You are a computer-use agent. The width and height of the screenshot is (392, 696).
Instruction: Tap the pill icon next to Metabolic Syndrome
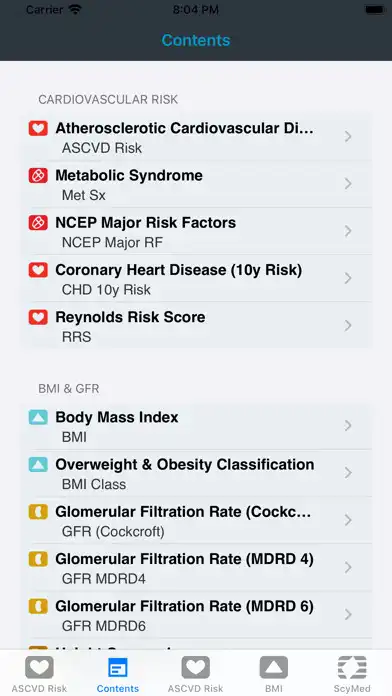38,176
